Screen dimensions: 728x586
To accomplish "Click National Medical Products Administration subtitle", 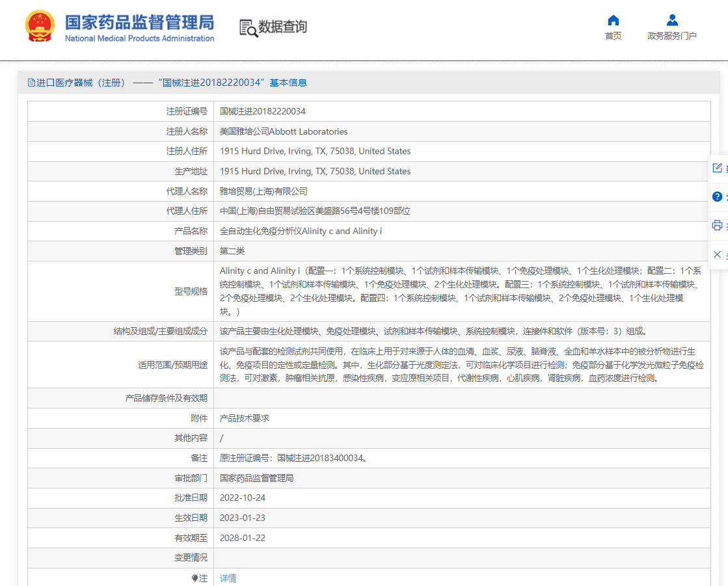I will click(x=139, y=38).
